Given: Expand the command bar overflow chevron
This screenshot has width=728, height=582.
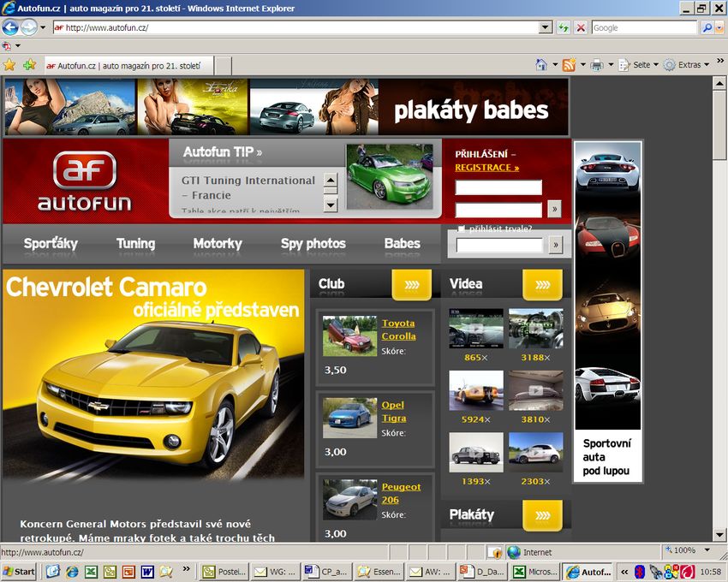Looking at the screenshot, I should (x=719, y=61).
